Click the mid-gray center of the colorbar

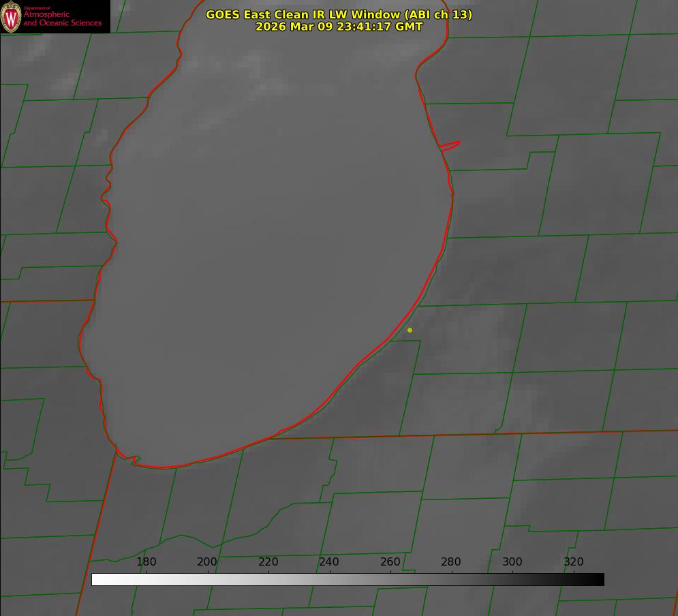(348, 579)
